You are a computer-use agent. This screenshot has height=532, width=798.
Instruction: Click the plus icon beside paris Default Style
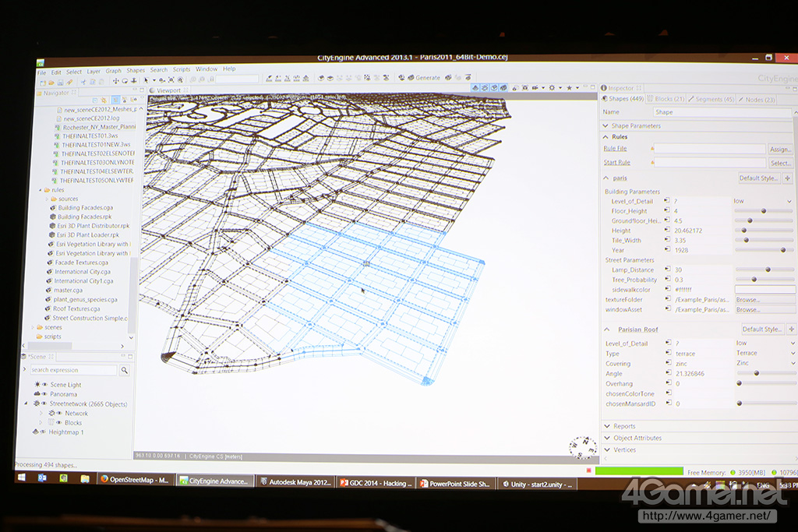point(787,178)
